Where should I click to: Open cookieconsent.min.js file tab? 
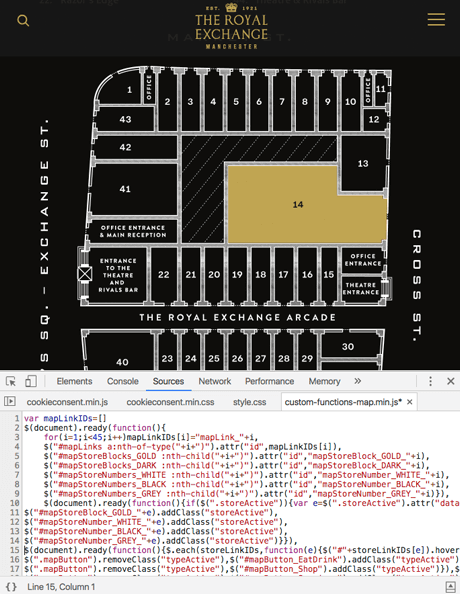(67, 402)
